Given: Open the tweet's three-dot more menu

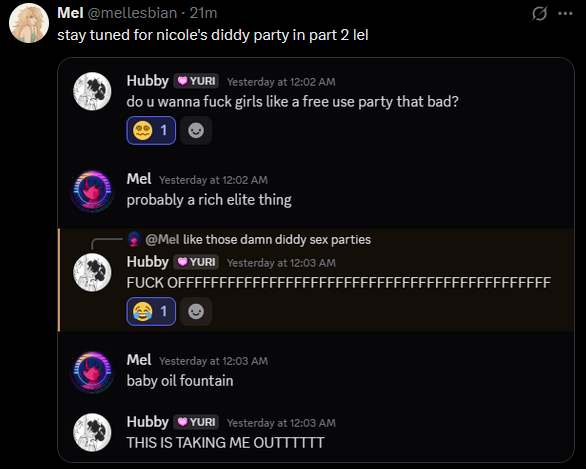Looking at the screenshot, I should (565, 14).
